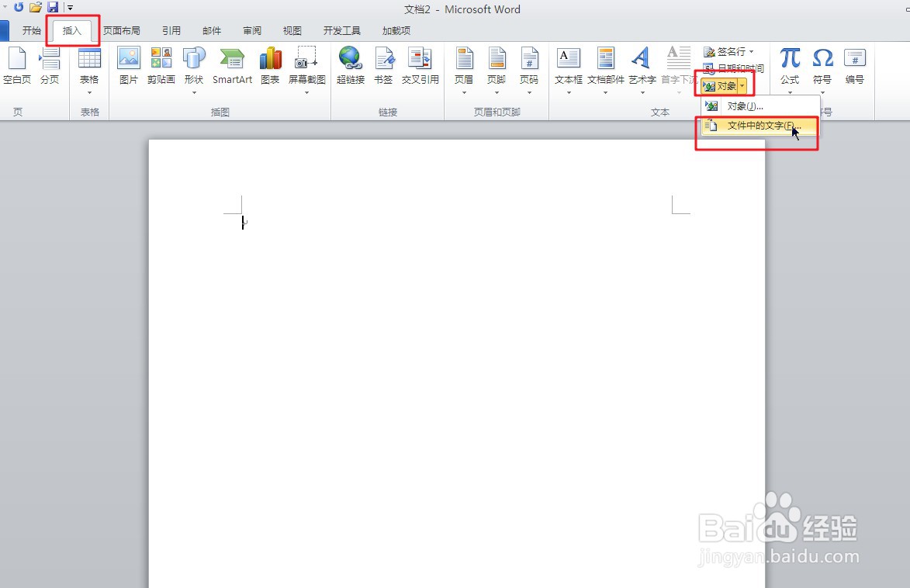This screenshot has width=910, height=588.
Task: Open the Page Number (页码) menu
Action: (529, 71)
